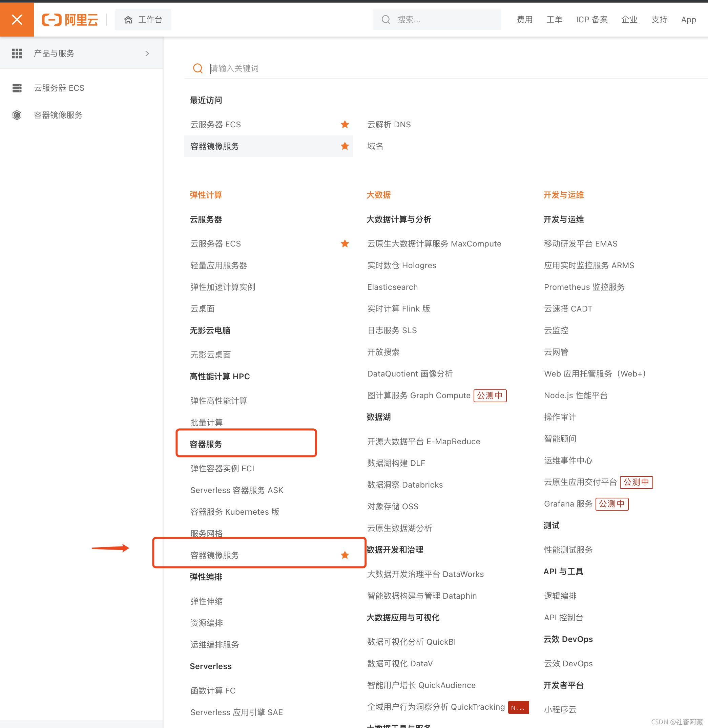Open 函数计算 FC
This screenshot has height=728, width=708.
(213, 691)
